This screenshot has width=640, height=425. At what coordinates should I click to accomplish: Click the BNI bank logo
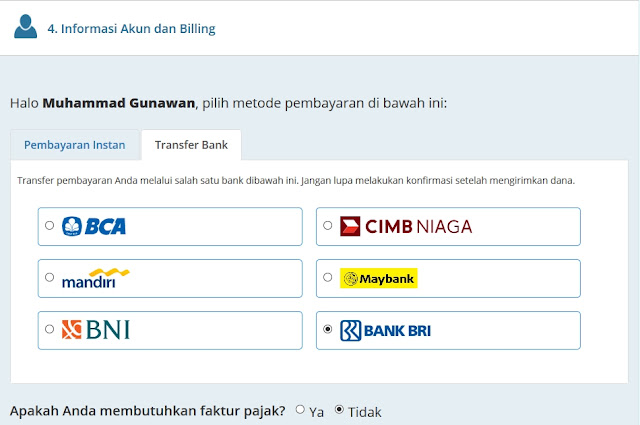point(96,330)
